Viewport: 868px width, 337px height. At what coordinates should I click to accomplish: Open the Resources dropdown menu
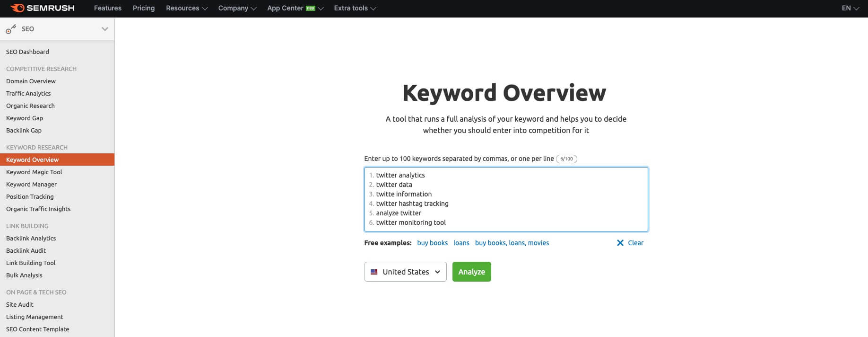pos(187,8)
